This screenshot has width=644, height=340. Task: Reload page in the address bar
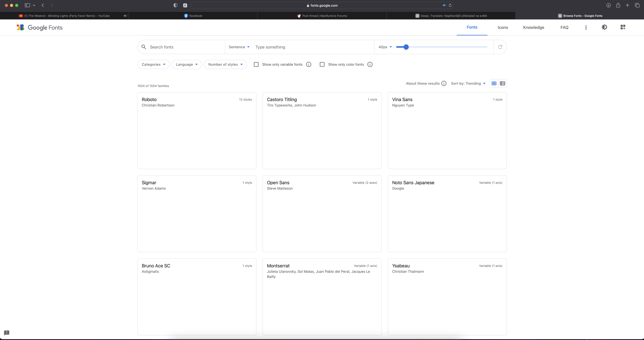pyautogui.click(x=450, y=5)
